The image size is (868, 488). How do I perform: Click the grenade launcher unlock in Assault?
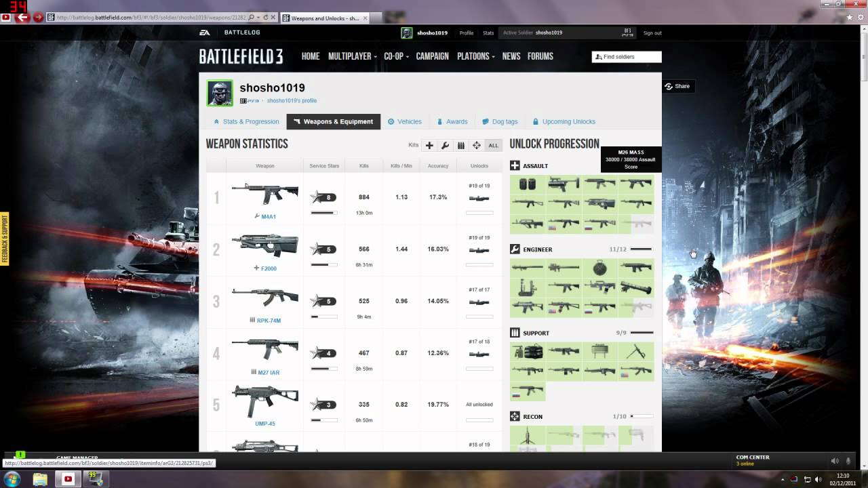coord(564,184)
